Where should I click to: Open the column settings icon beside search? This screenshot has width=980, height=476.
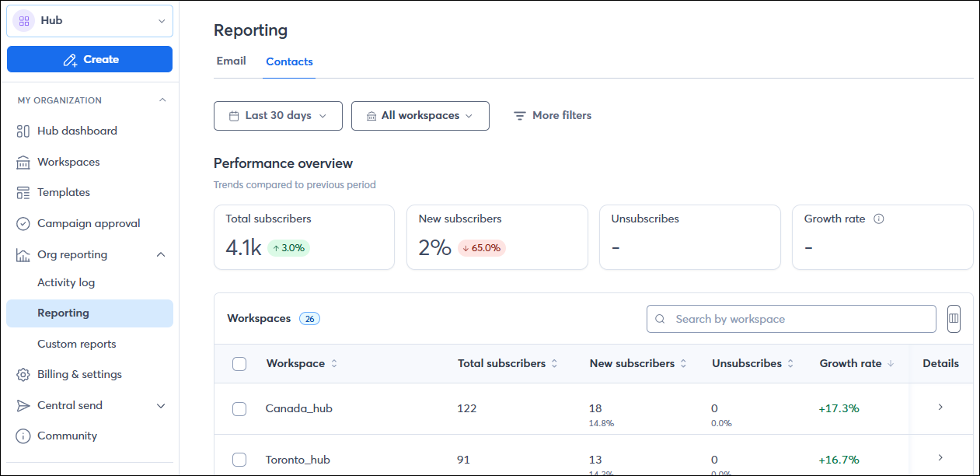pos(954,319)
